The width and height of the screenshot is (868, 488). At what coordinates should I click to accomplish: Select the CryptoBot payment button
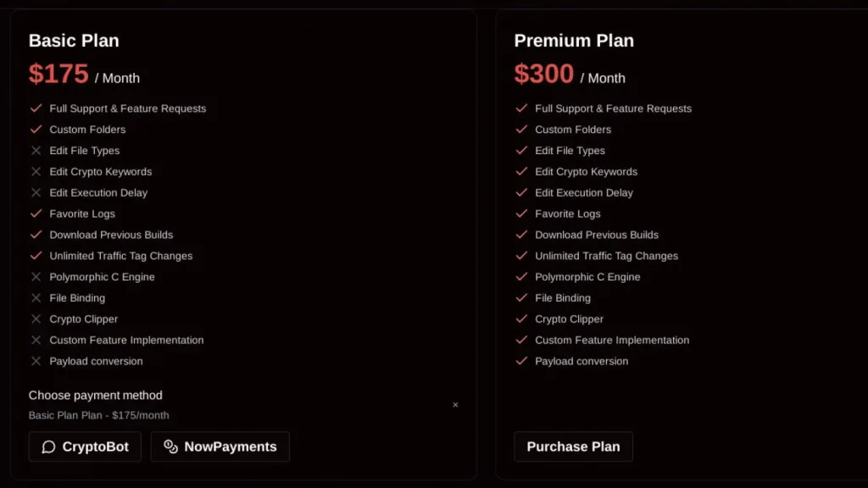(85, 446)
